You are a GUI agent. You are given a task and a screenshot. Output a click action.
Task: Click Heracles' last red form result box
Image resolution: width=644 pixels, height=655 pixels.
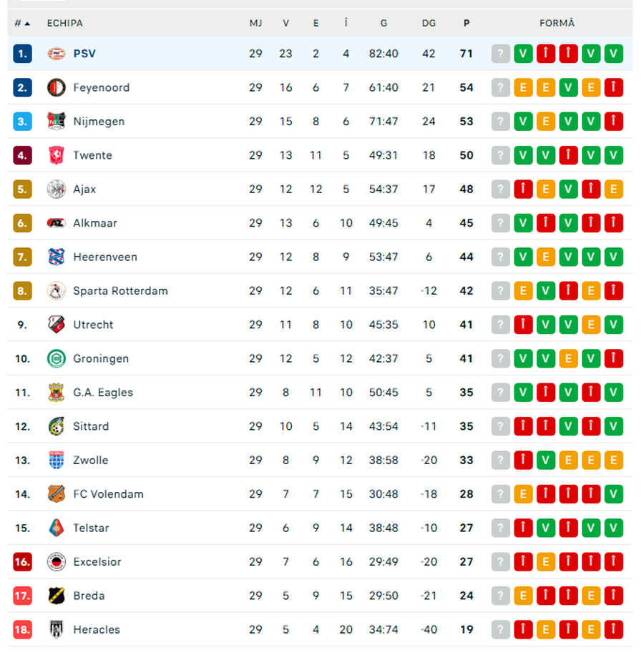point(613,630)
